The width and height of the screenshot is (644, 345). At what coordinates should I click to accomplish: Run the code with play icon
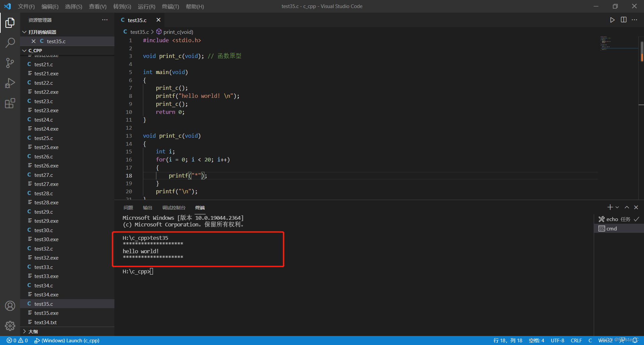pyautogui.click(x=612, y=20)
